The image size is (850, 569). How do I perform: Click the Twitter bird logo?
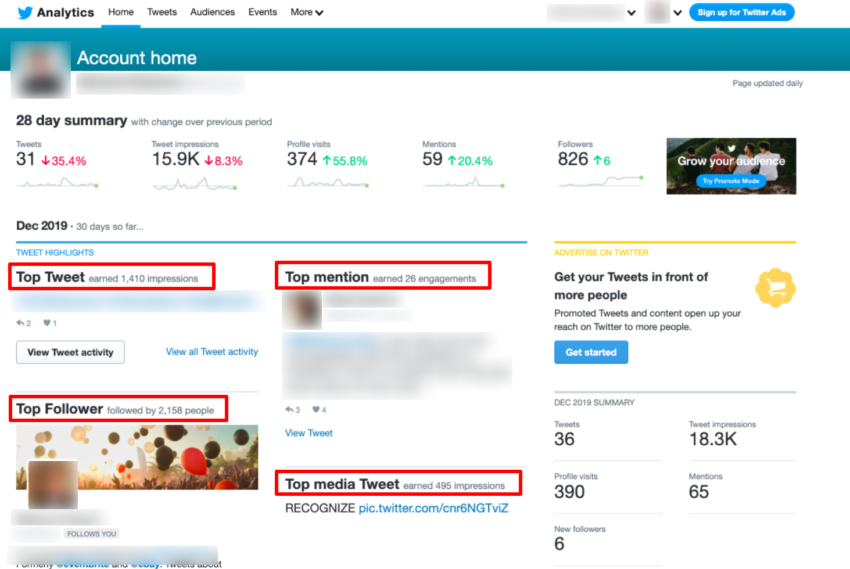coord(23,13)
